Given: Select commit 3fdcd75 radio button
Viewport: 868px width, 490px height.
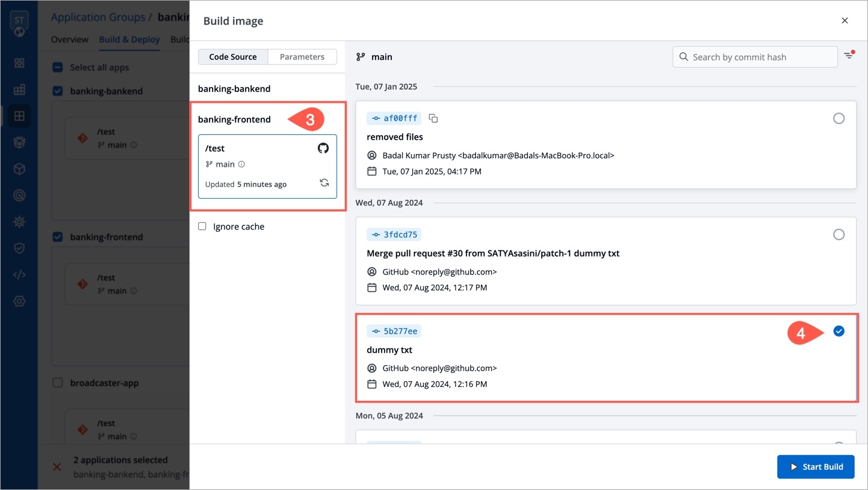Looking at the screenshot, I should [x=839, y=235].
